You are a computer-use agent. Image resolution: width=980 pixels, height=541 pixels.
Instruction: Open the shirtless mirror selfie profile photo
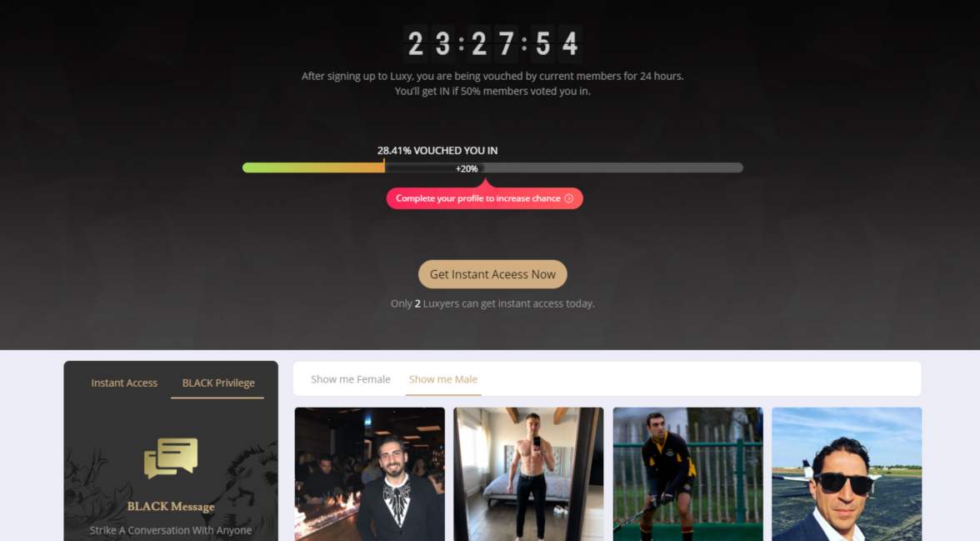click(528, 474)
